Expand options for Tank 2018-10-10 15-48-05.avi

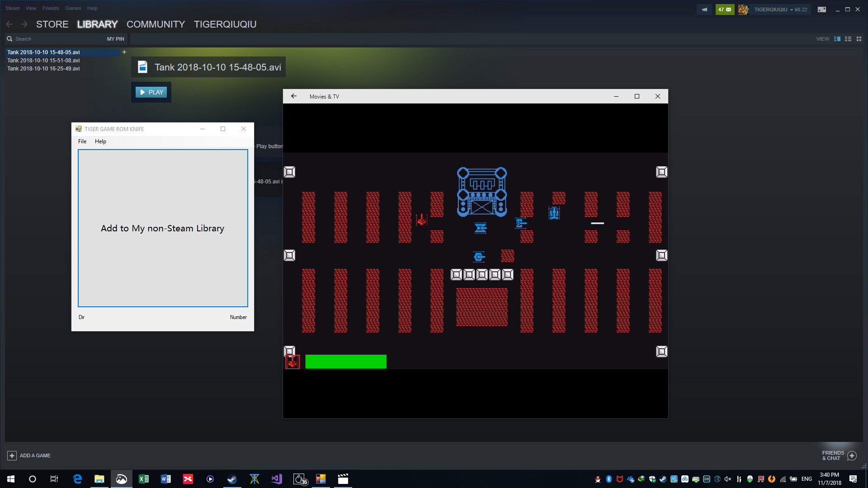[x=124, y=52]
